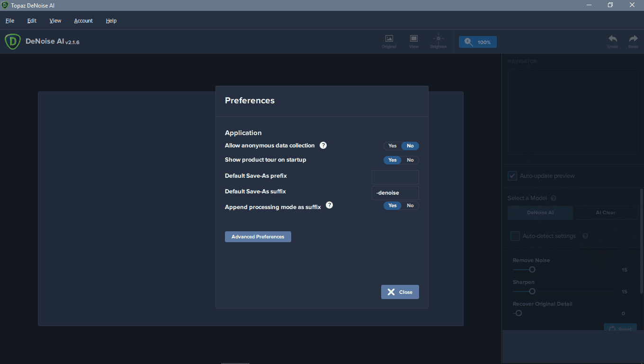Adjust the Remove Noise slider handle
Viewport: 644px width, 364px height.
tap(532, 270)
